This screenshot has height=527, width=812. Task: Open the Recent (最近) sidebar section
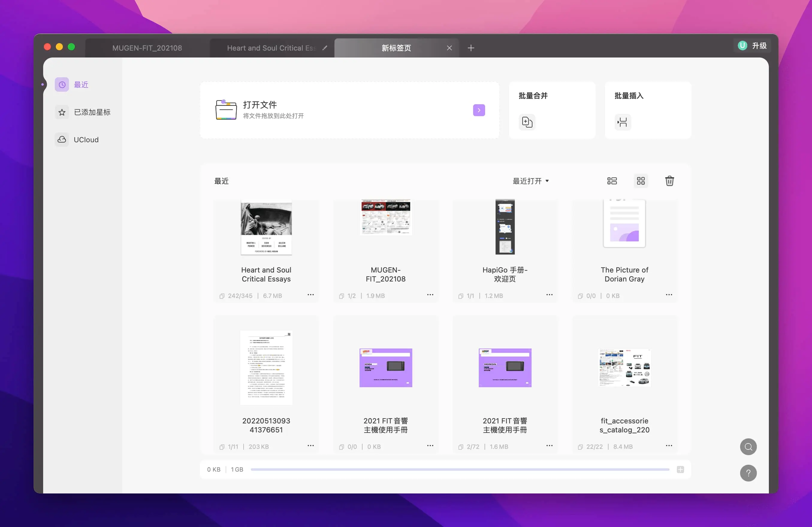tap(72, 84)
